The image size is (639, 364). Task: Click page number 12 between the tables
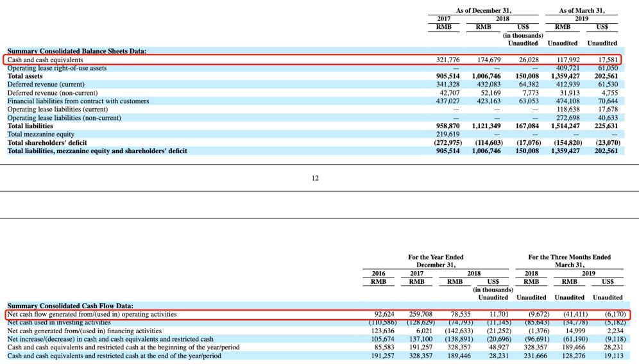pos(315,178)
